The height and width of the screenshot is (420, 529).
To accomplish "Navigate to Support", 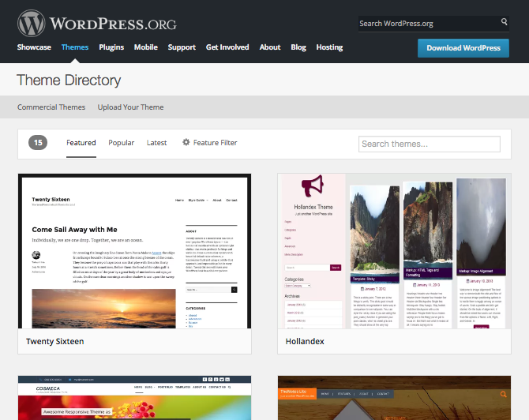I will coord(182,47).
